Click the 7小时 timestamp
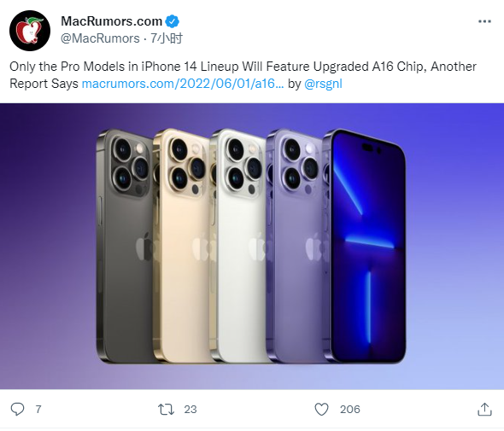This screenshot has width=504, height=431. [167, 38]
